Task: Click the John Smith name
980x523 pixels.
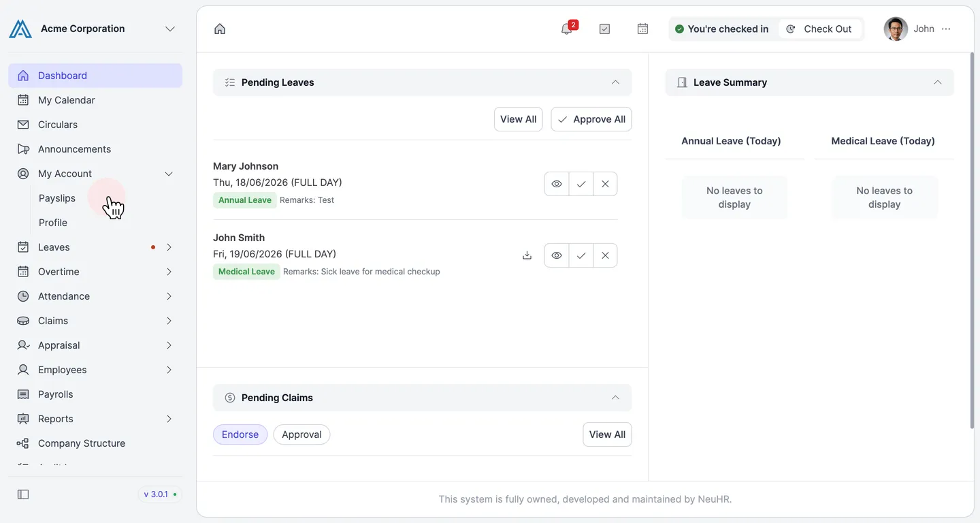Action: pyautogui.click(x=239, y=238)
